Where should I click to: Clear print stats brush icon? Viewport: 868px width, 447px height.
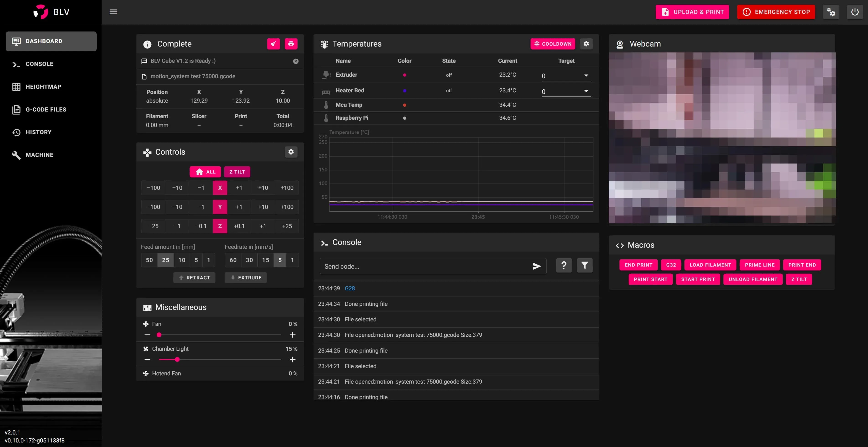[x=273, y=44]
